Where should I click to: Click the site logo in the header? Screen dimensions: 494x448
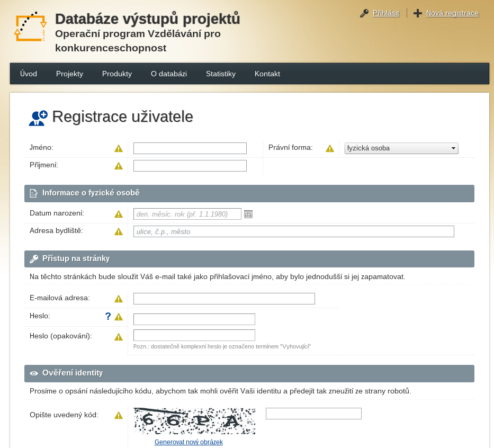click(30, 26)
